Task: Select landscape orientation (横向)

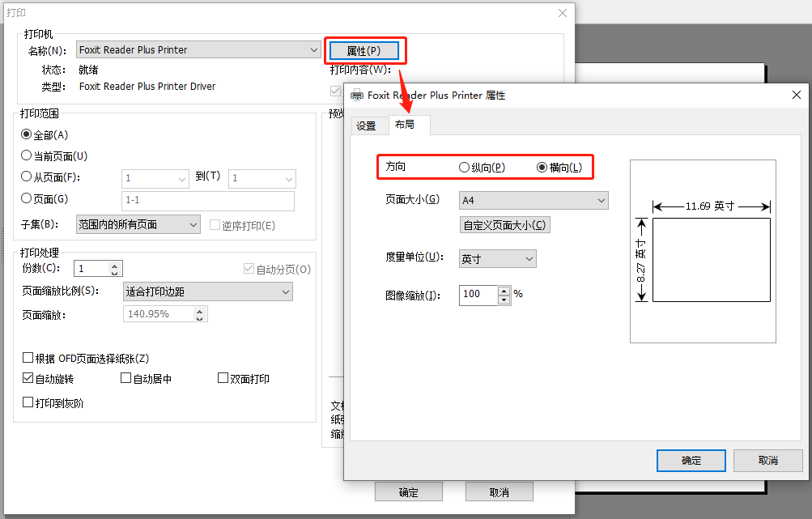Action: (x=542, y=168)
